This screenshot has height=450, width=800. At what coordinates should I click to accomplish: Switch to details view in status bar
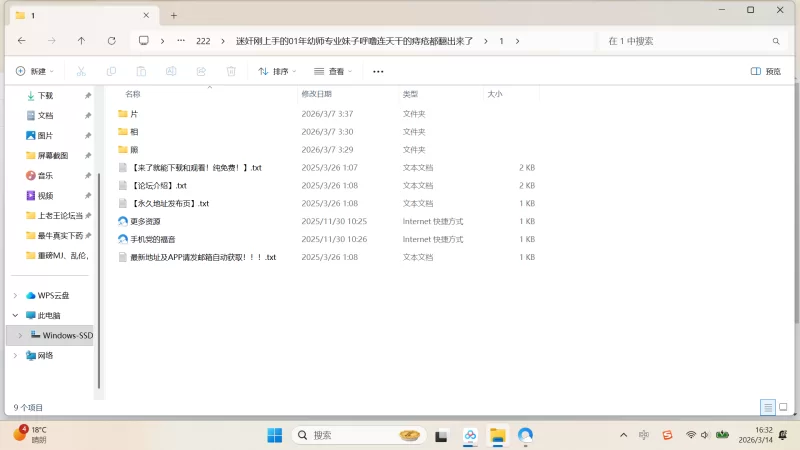click(767, 407)
